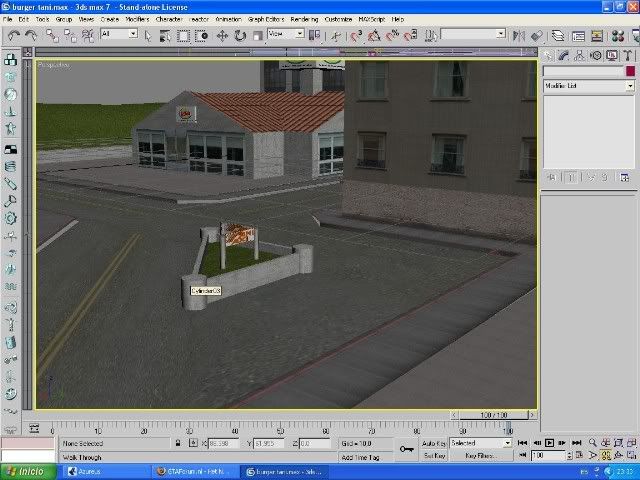The height and width of the screenshot is (480, 640).
Task: Click the top reactor toolbar icon
Action: pos(10,60)
